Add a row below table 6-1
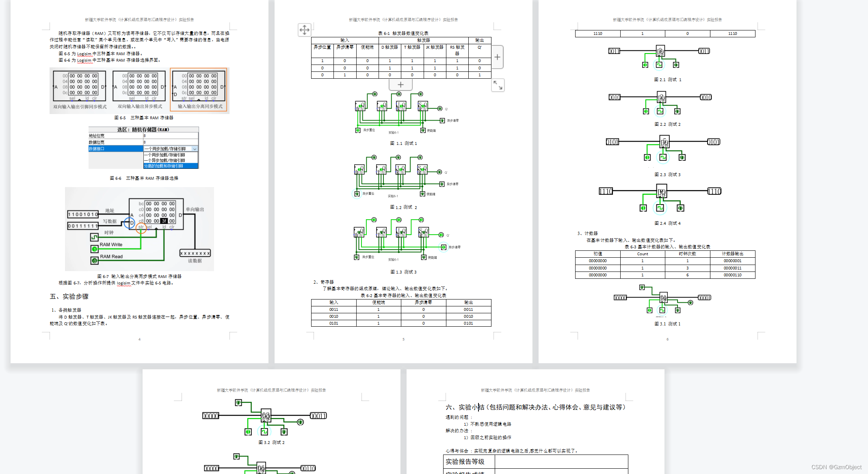868x474 pixels. click(400, 85)
